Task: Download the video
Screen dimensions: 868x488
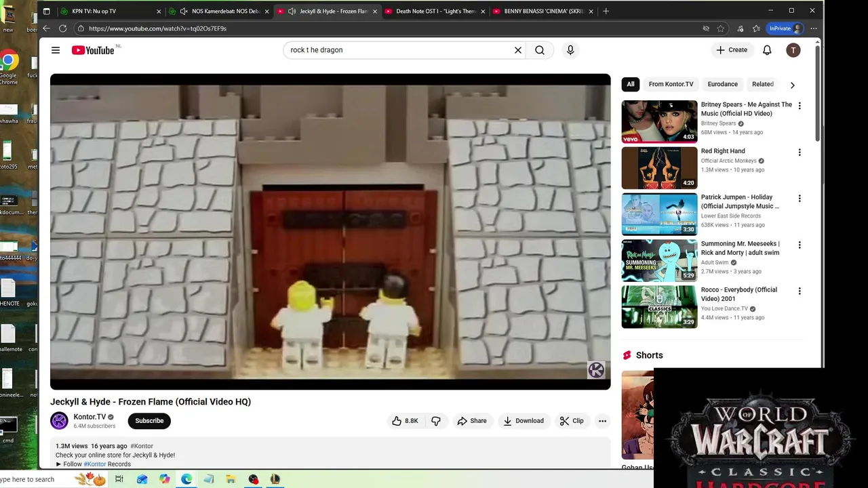Action: coord(523,421)
